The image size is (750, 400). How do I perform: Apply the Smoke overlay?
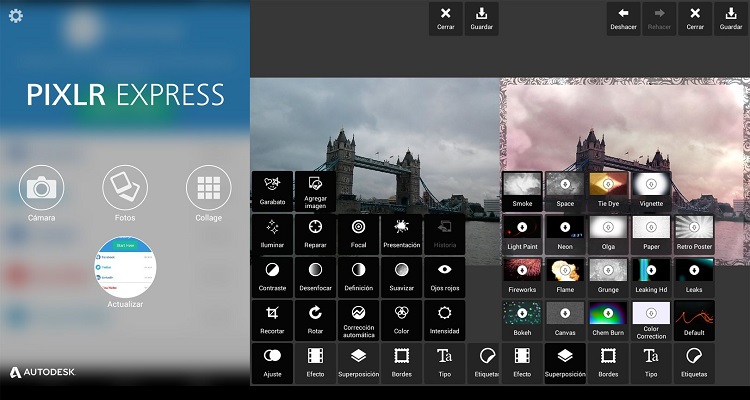(x=522, y=190)
